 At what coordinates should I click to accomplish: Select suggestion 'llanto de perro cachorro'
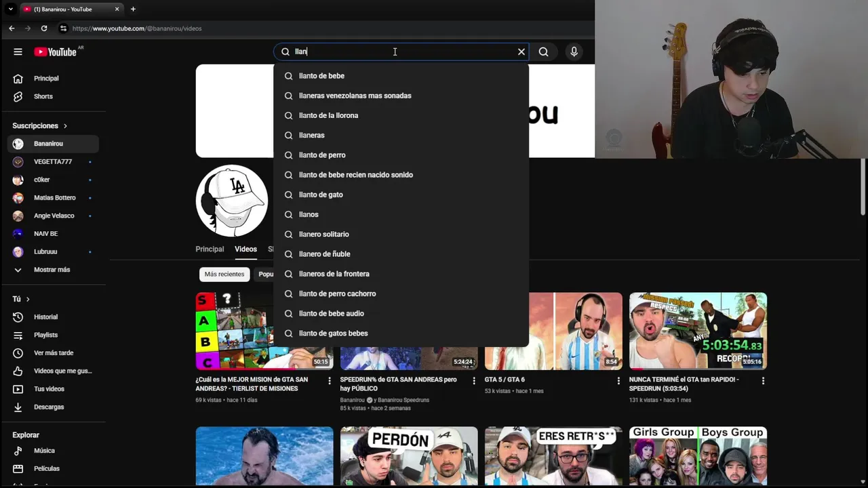tap(401, 293)
